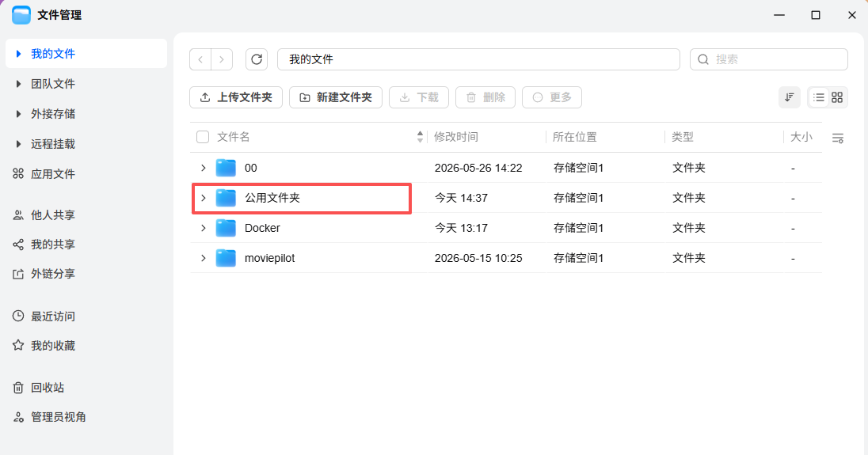868x455 pixels.
Task: Click the 更多 button
Action: [x=552, y=97]
